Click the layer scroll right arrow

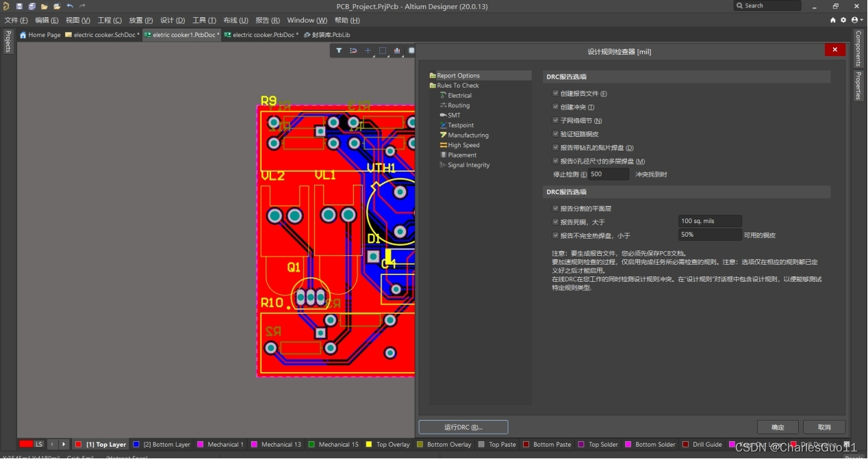coord(64,444)
